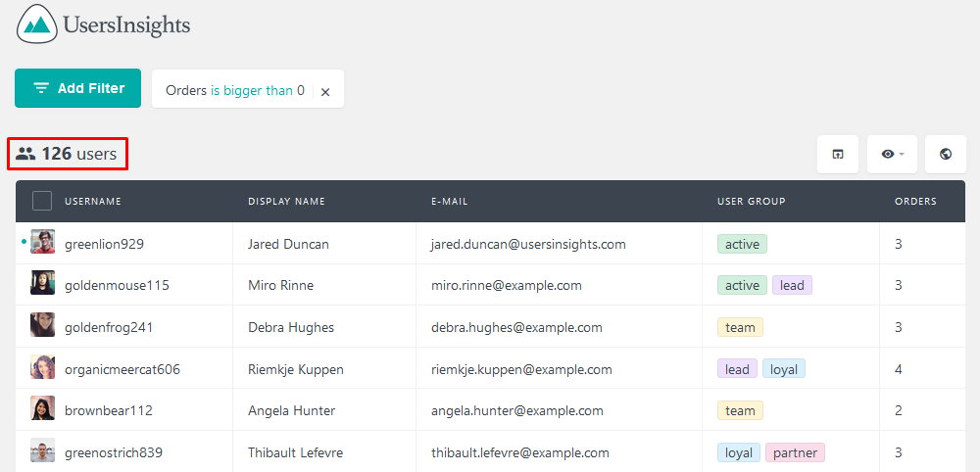
Task: Click display name Angela Hunter
Action: point(292,411)
